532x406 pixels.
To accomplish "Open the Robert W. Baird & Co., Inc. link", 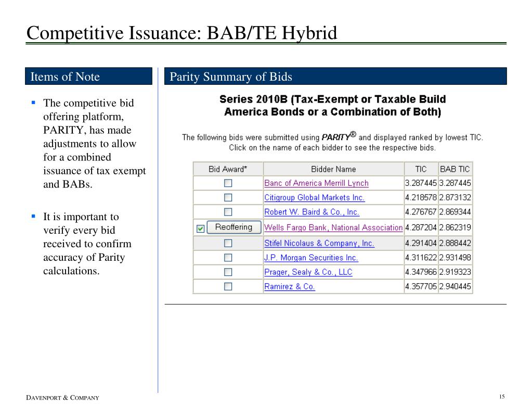I will click(312, 212).
